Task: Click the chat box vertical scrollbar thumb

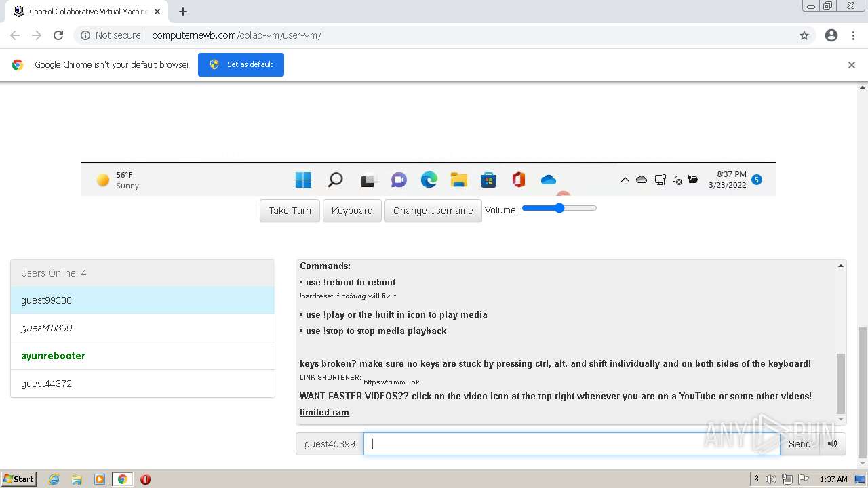Action: 841,383
